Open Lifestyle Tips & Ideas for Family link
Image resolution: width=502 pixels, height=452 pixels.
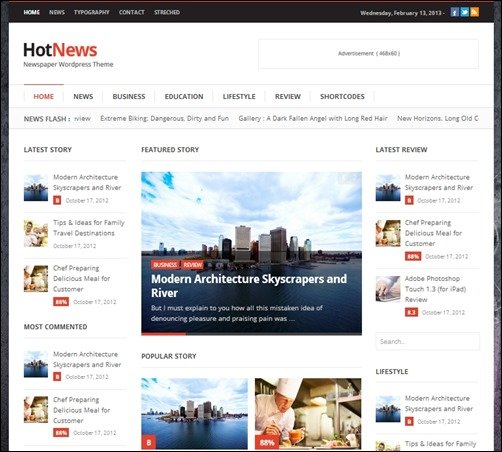[440, 444]
